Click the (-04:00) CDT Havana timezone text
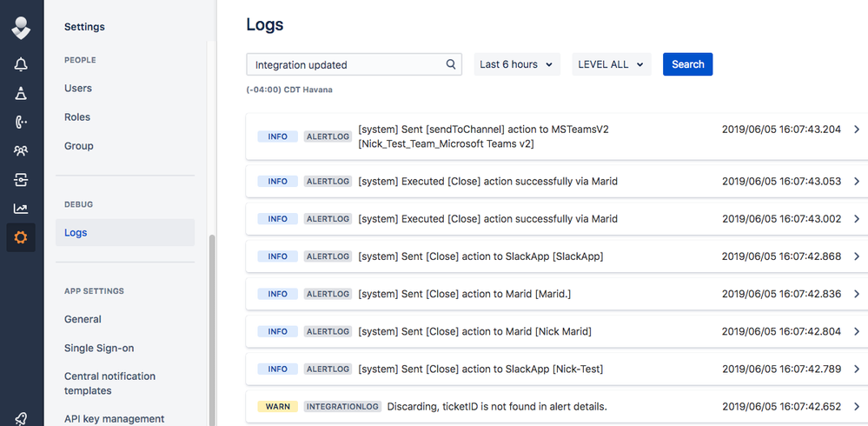 coord(289,90)
